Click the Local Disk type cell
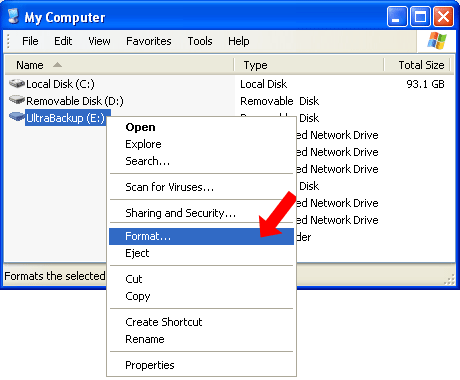 (264, 84)
